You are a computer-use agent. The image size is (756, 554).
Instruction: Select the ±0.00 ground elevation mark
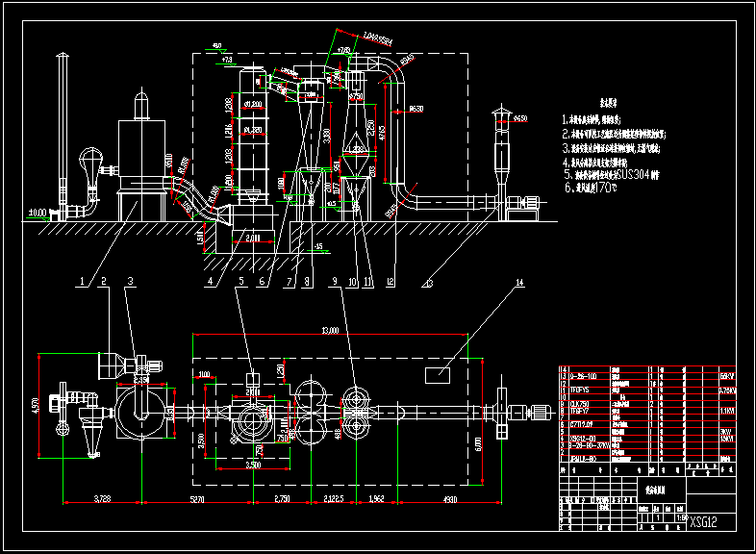(x=38, y=213)
